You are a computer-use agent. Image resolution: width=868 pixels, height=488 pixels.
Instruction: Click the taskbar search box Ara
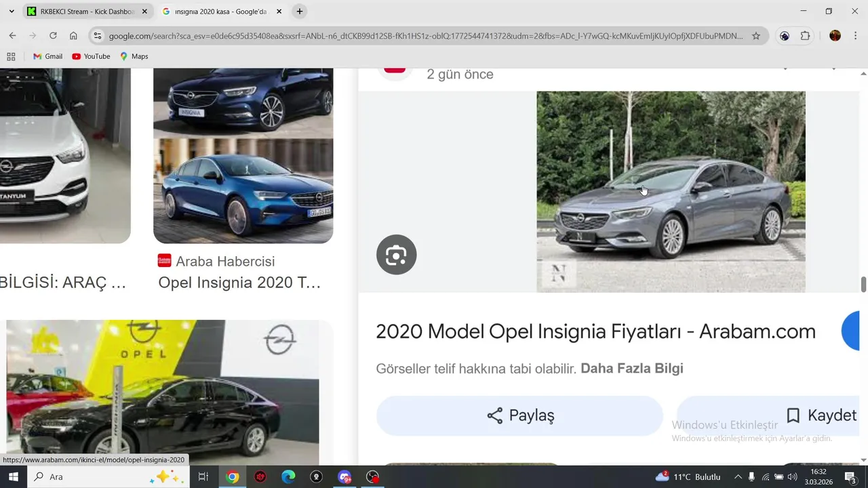pyautogui.click(x=108, y=476)
